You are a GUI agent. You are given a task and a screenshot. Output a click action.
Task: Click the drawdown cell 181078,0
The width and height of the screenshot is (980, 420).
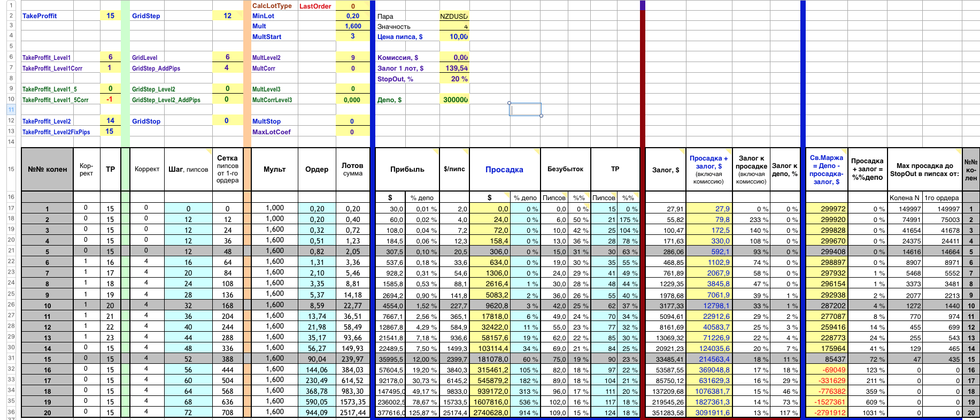point(490,359)
